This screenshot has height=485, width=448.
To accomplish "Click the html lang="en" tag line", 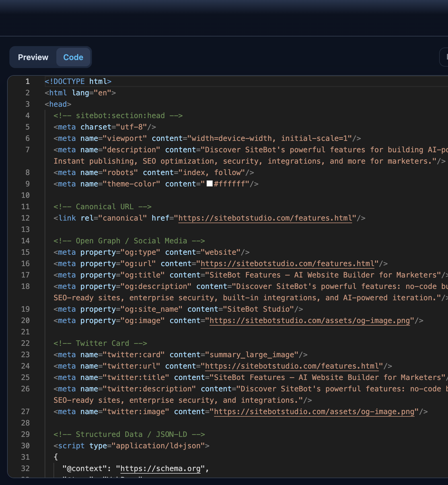I will (80, 93).
